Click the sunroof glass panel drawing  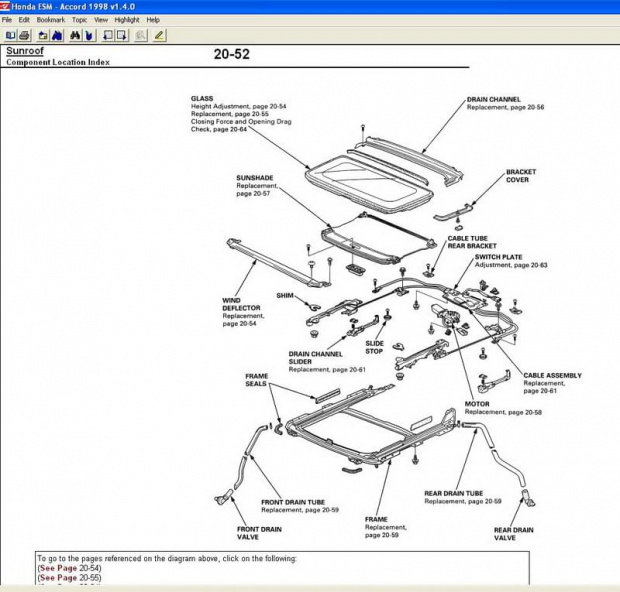pos(369,184)
